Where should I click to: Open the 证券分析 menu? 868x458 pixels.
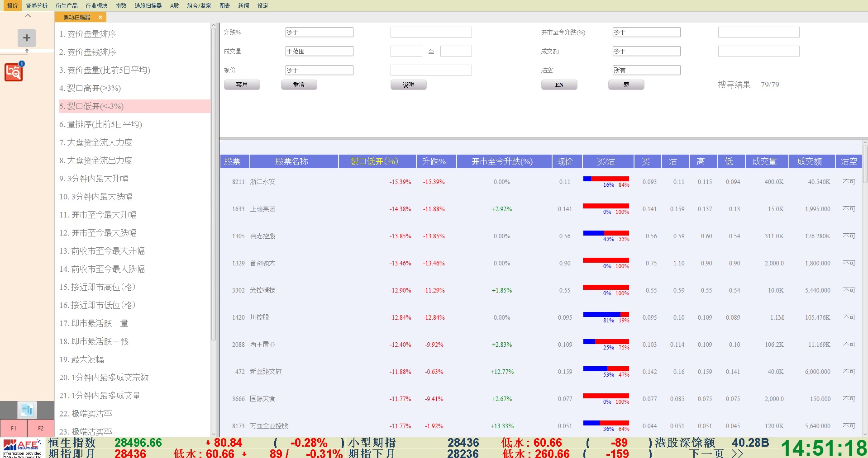37,5
